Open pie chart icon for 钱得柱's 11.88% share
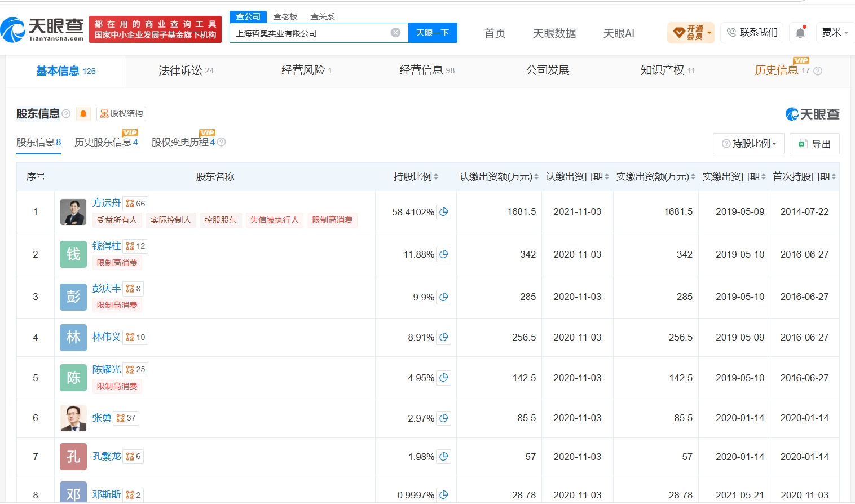855x504 pixels. 444,254
